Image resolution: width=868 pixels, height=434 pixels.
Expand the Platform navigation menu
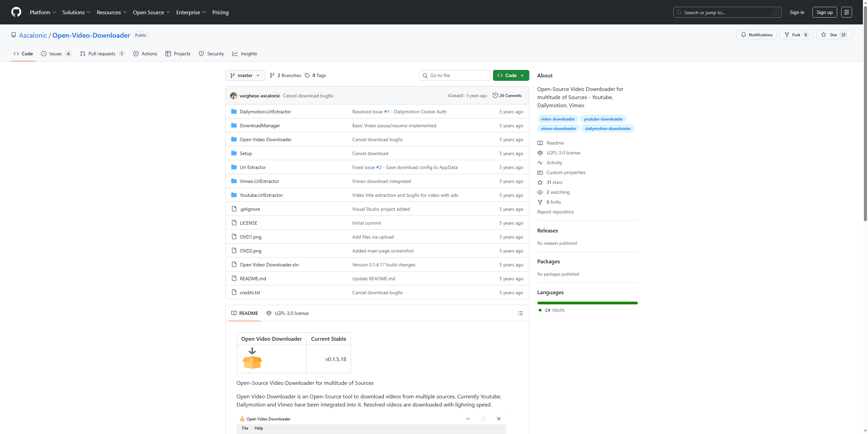coord(43,12)
